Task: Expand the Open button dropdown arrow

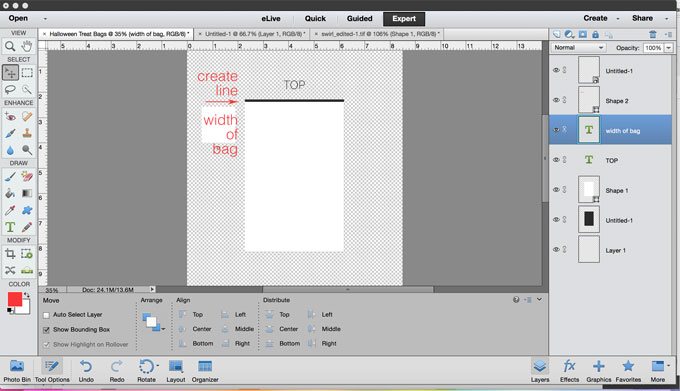Action: click(45, 19)
